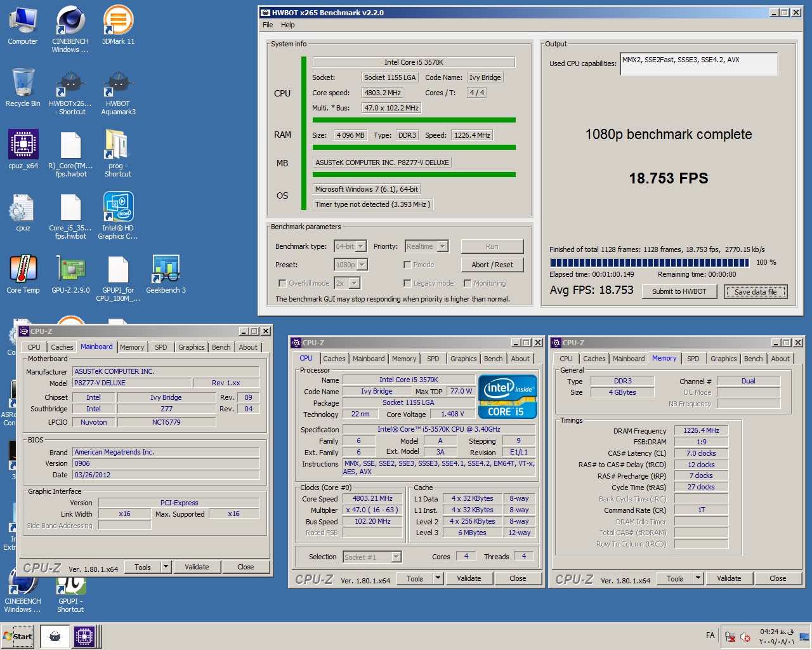Click Validate in CPU-Z Mainboard window
The image size is (812, 650).
(x=197, y=567)
